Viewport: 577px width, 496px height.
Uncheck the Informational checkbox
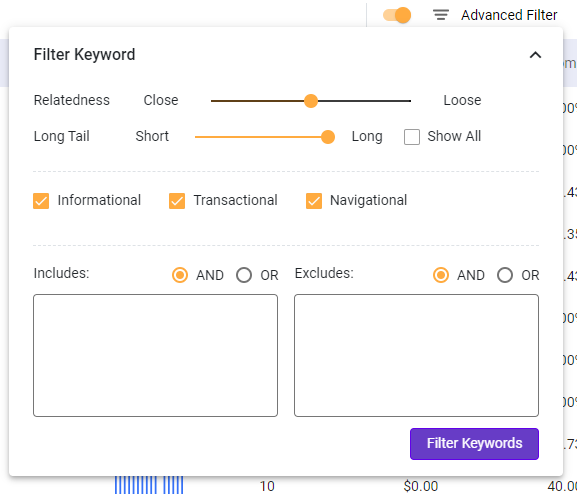click(x=41, y=201)
